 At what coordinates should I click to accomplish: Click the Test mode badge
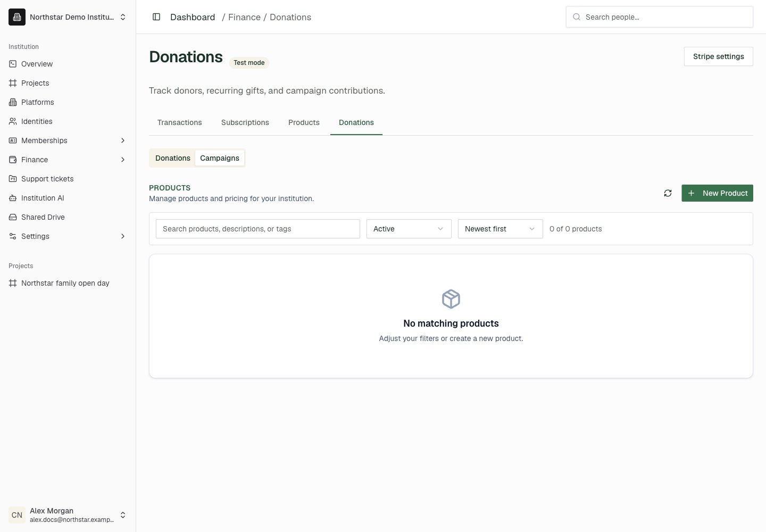click(249, 63)
